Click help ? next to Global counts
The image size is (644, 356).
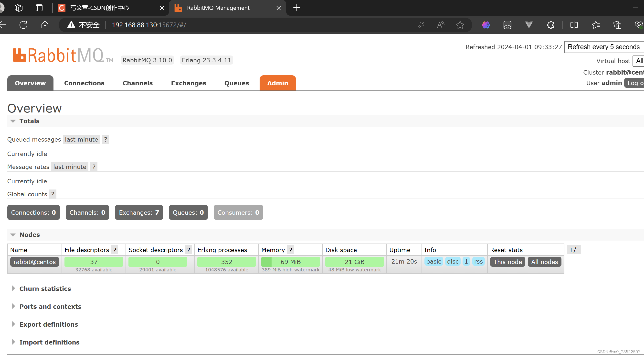coord(53,194)
